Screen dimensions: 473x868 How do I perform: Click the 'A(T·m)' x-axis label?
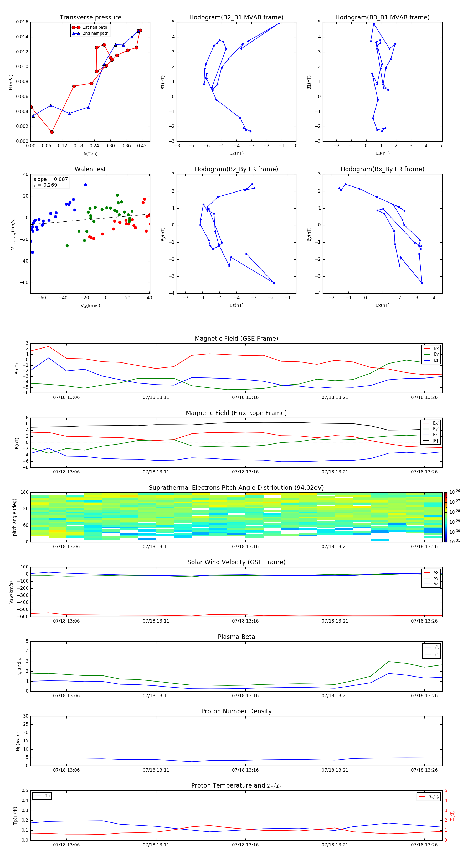(90, 154)
